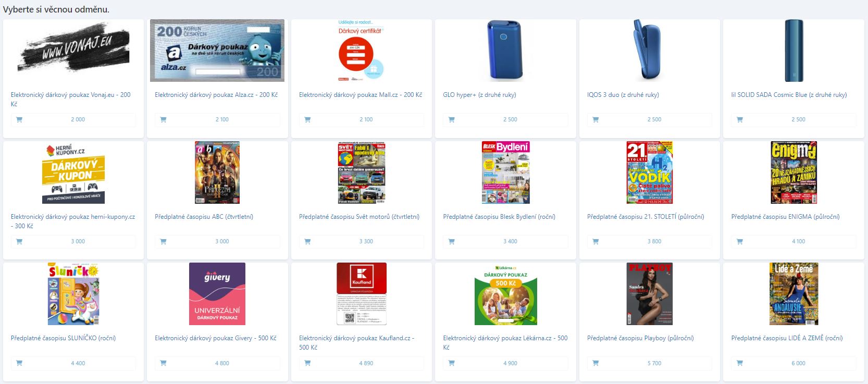Viewport: 868px width, 384px height.
Task: Click the Alza.cz 200 Kč voucher image
Action: 217,51
